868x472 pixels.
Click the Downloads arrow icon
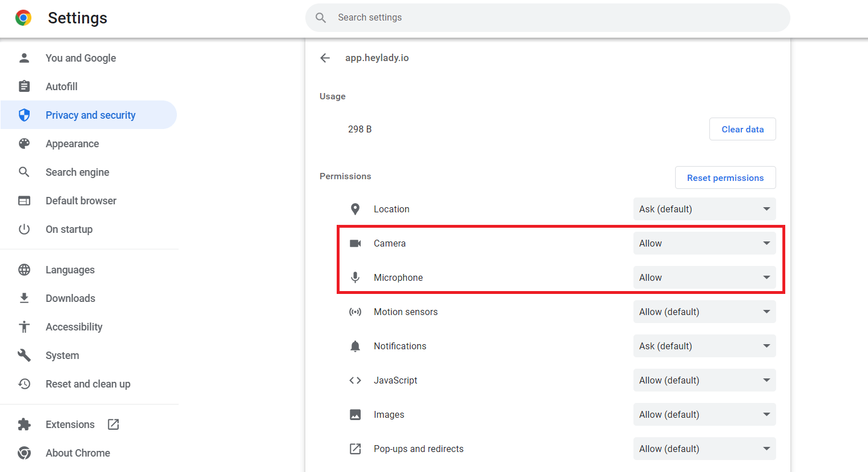pyautogui.click(x=24, y=298)
